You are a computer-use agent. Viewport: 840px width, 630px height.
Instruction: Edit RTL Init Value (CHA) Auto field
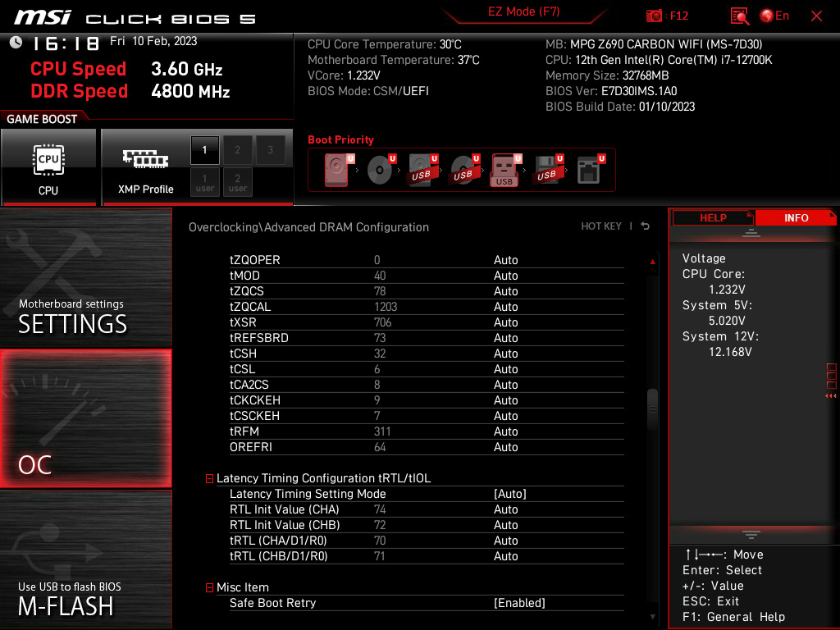[x=505, y=509]
